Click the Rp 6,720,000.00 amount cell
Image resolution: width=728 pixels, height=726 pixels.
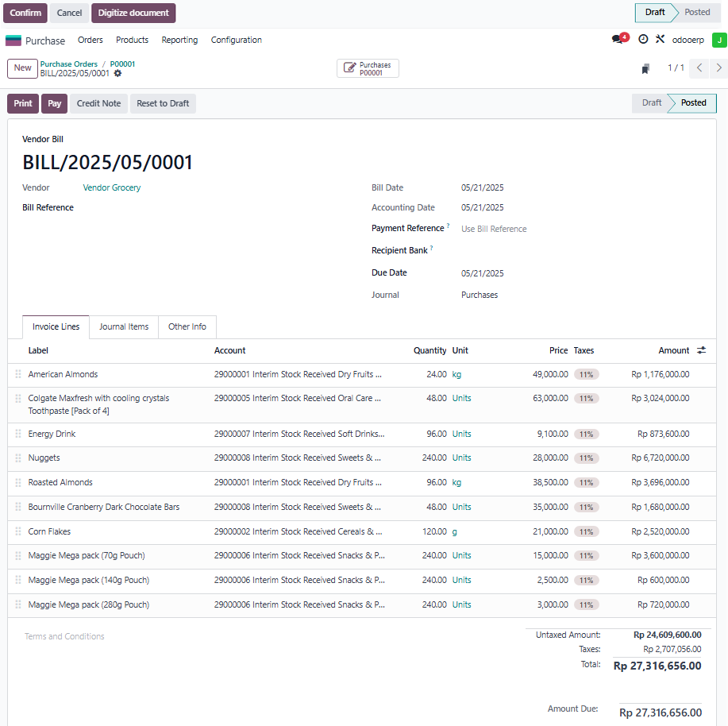(x=661, y=458)
